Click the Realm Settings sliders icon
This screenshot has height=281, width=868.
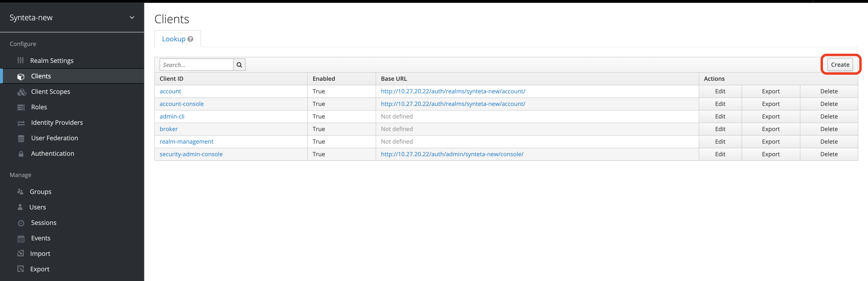(21, 60)
